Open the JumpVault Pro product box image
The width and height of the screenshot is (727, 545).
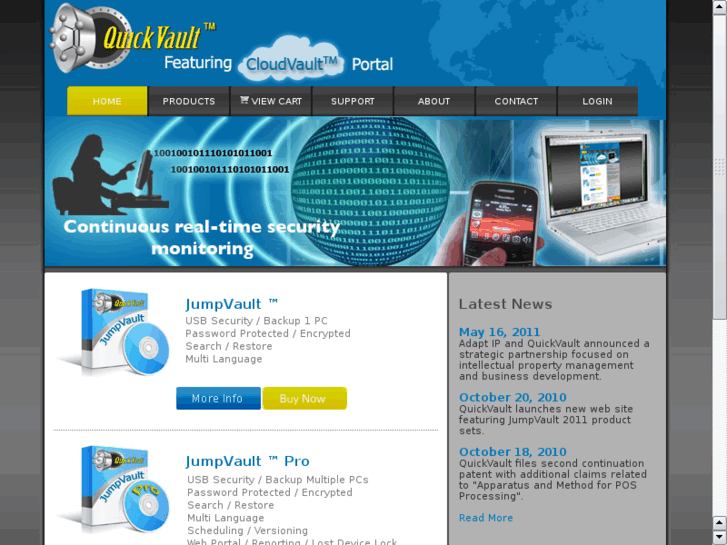114,489
